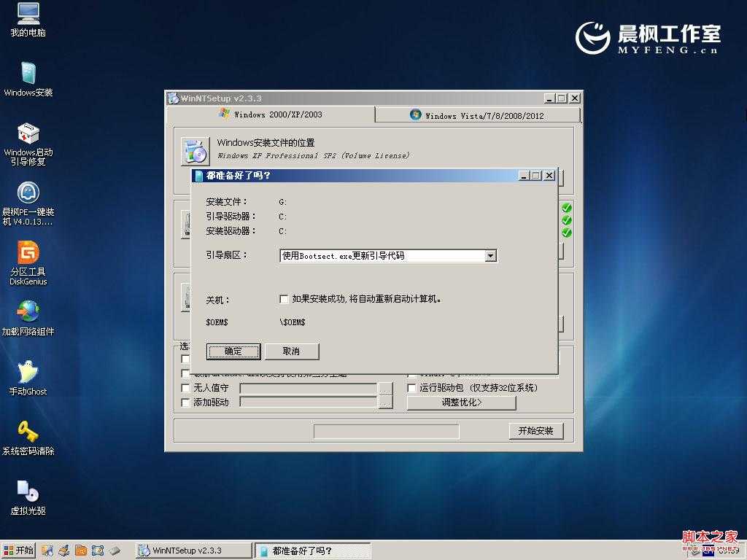Open 我的电脑 on the desktop
This screenshot has width=747, height=560.
(28, 20)
